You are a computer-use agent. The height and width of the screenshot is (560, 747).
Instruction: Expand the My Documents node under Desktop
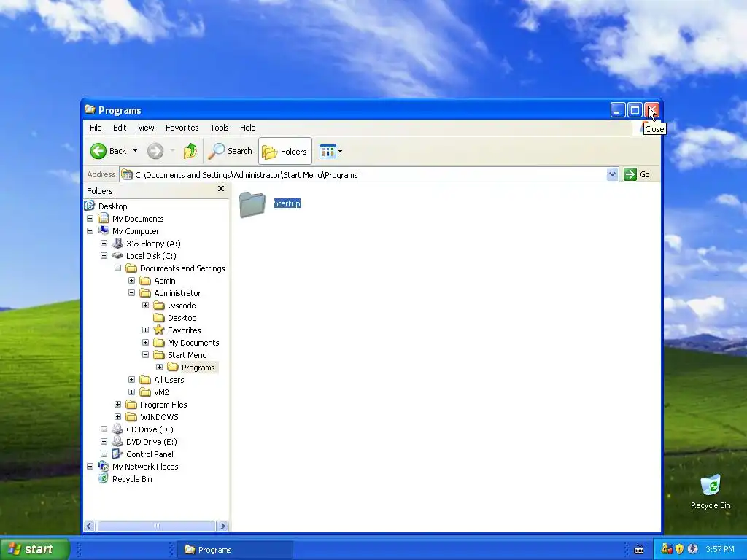(x=90, y=219)
